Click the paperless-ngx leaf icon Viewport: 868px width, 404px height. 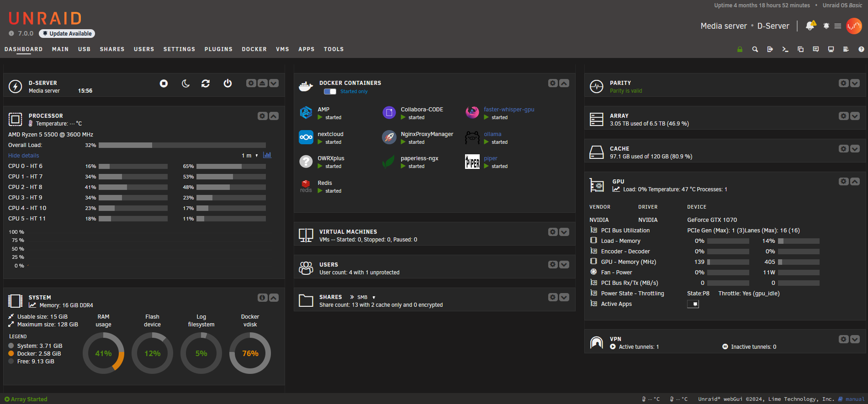(389, 161)
